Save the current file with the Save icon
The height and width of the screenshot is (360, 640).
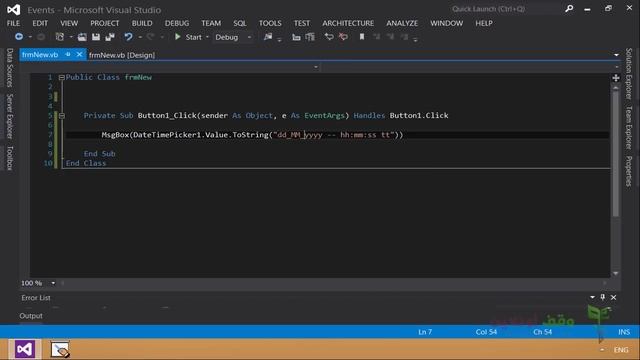pos(96,37)
